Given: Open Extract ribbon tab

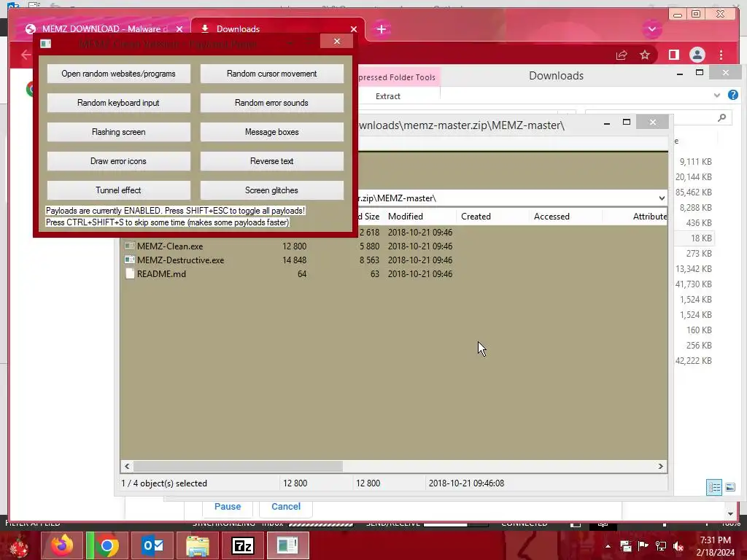Looking at the screenshot, I should (388, 96).
